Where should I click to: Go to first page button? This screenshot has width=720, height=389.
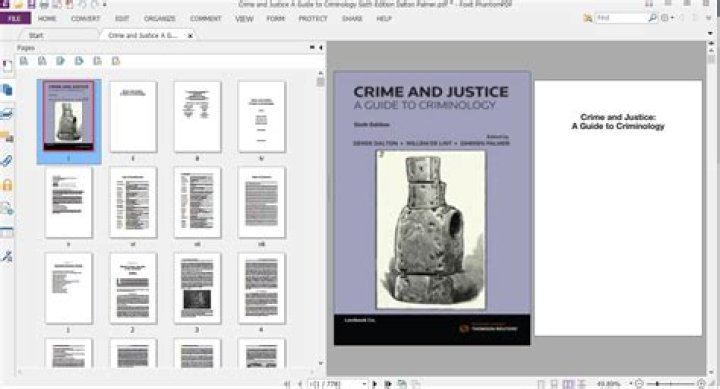pyautogui.click(x=287, y=384)
